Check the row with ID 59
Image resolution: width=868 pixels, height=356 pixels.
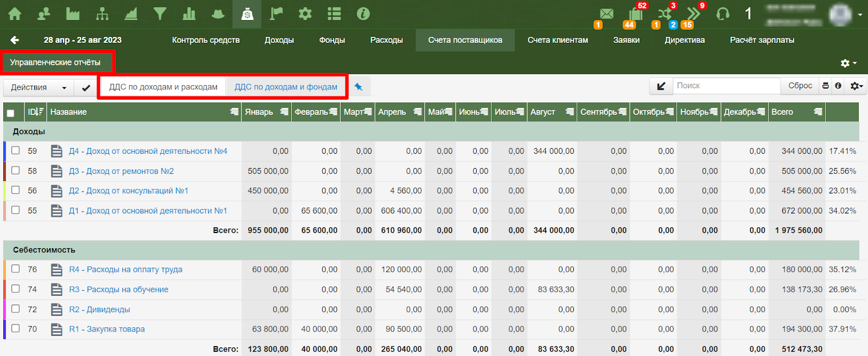(x=16, y=151)
